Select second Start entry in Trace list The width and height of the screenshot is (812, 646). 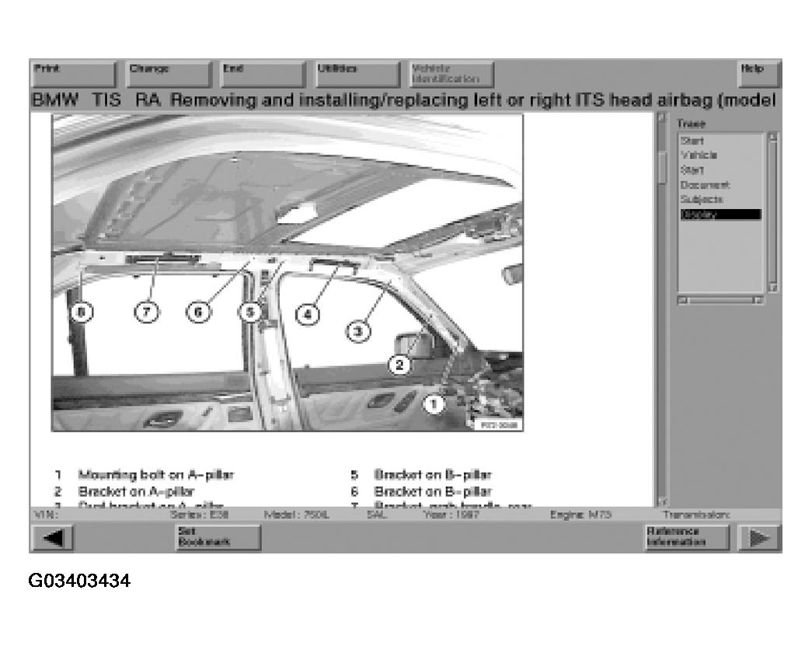tap(692, 170)
